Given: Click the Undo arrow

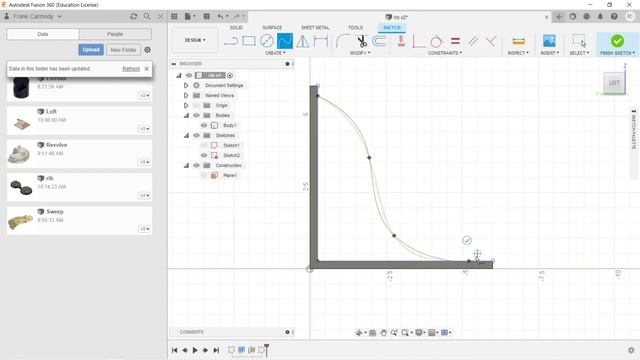Looking at the screenshot, I should tap(220, 16).
